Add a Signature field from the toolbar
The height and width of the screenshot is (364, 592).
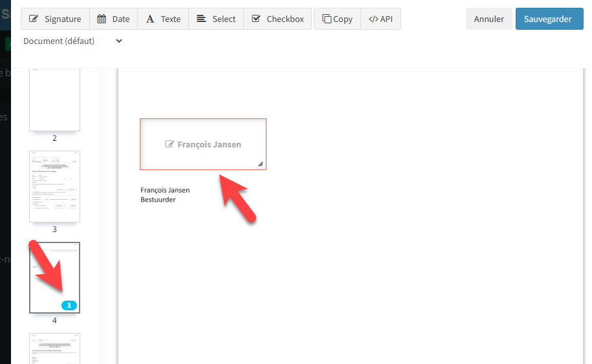[x=55, y=19]
